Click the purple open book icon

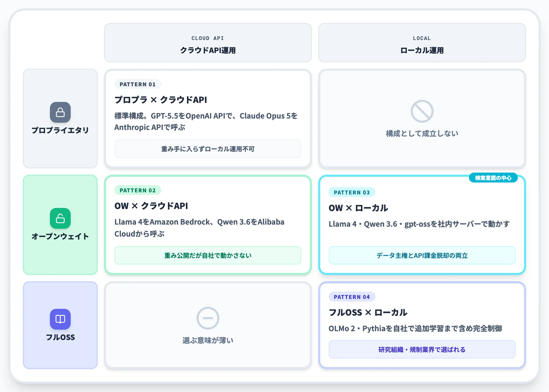(x=60, y=319)
